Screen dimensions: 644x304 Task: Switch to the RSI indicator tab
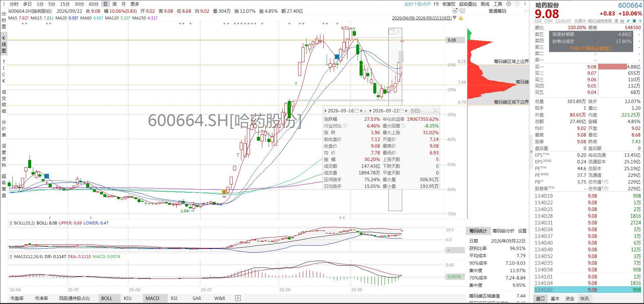pyautogui.click(x=174, y=298)
